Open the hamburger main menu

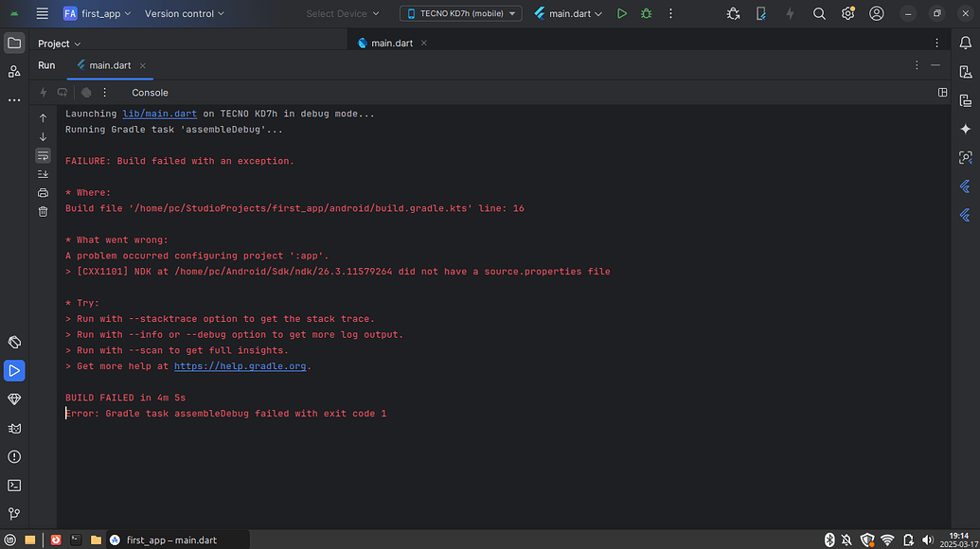42,13
